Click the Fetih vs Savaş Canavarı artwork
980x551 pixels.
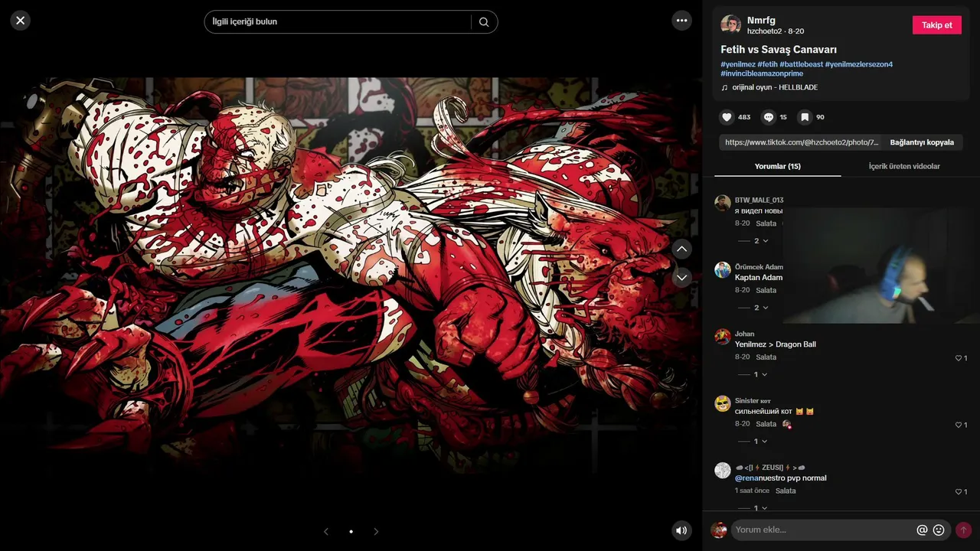click(x=350, y=275)
